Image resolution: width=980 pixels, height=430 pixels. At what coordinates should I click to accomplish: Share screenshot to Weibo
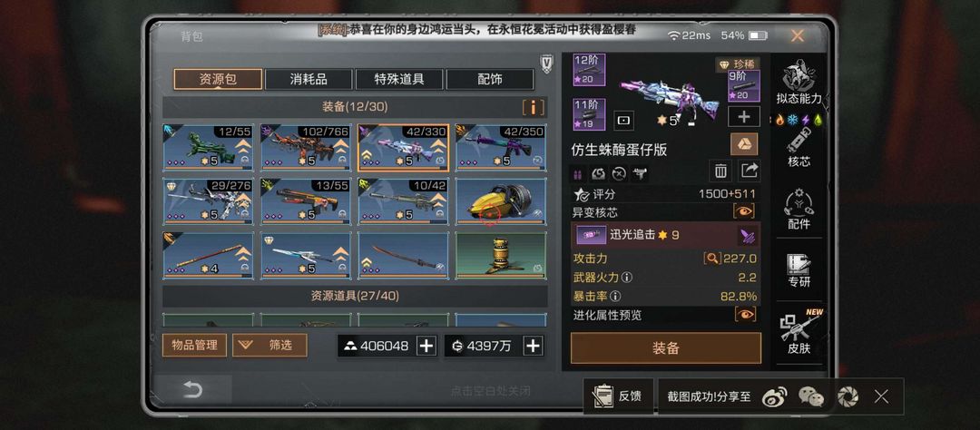pos(774,396)
